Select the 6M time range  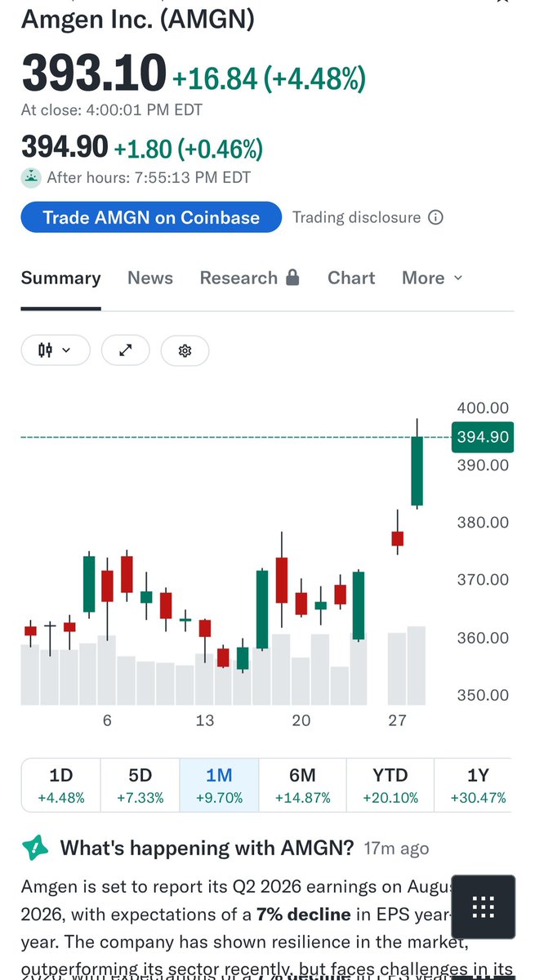tap(302, 786)
